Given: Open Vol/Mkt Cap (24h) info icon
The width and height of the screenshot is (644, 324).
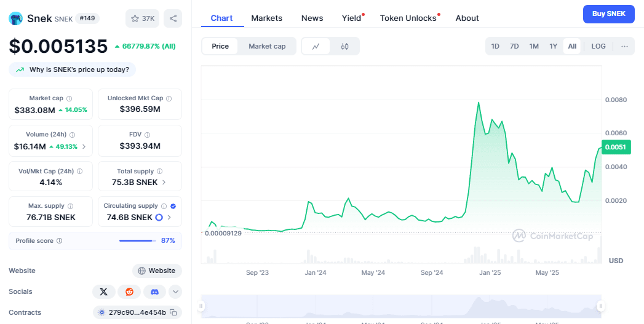Looking at the screenshot, I should 80,172.
